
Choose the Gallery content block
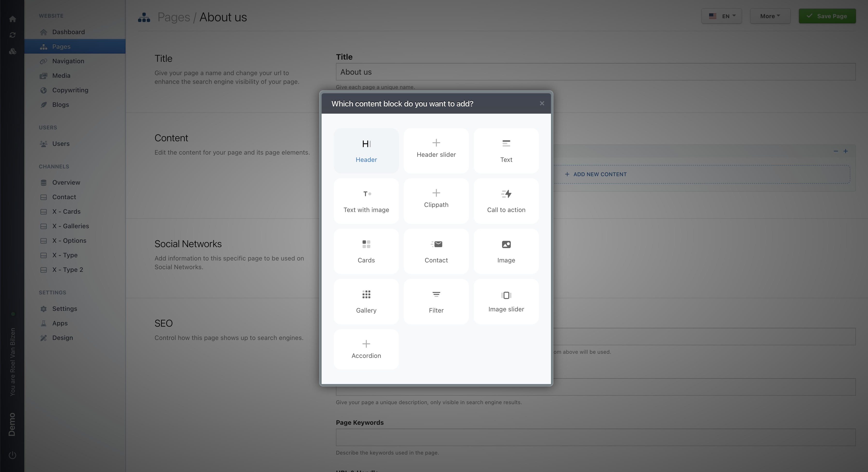click(x=366, y=301)
